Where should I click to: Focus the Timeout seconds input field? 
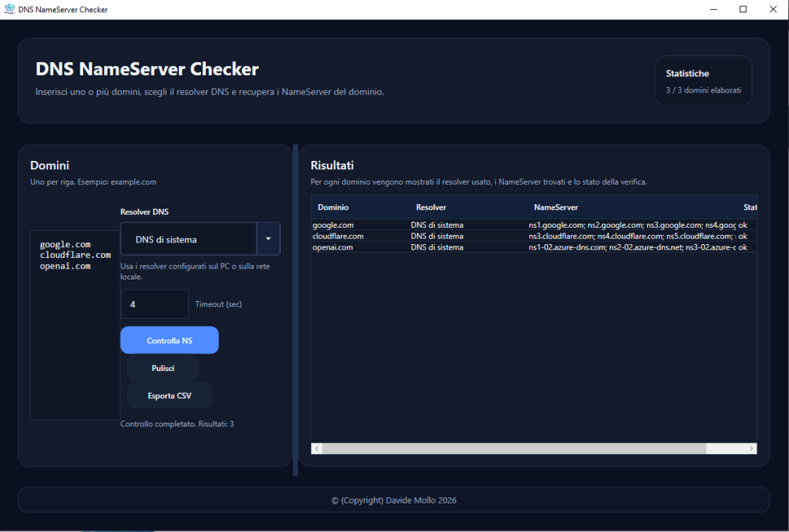tap(154, 304)
